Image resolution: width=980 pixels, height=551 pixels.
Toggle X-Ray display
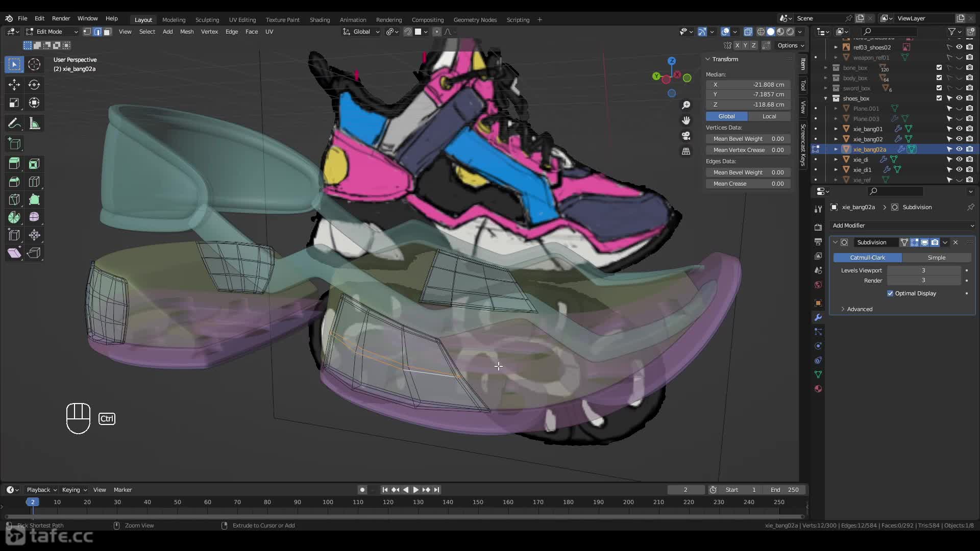point(748,32)
